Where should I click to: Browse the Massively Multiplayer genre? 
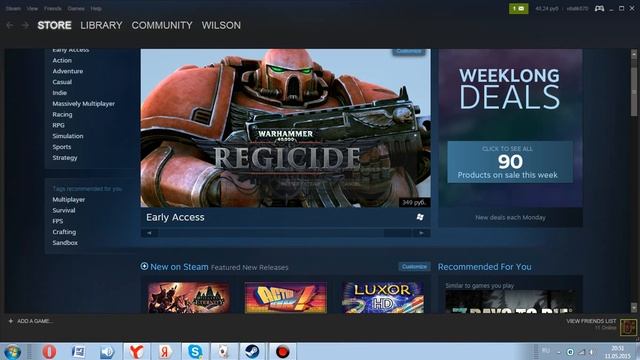[x=84, y=104]
